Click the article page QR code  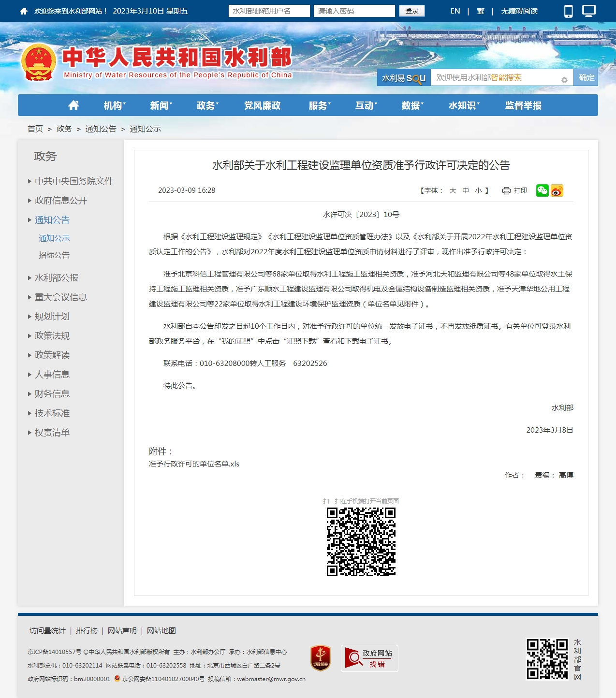click(361, 542)
